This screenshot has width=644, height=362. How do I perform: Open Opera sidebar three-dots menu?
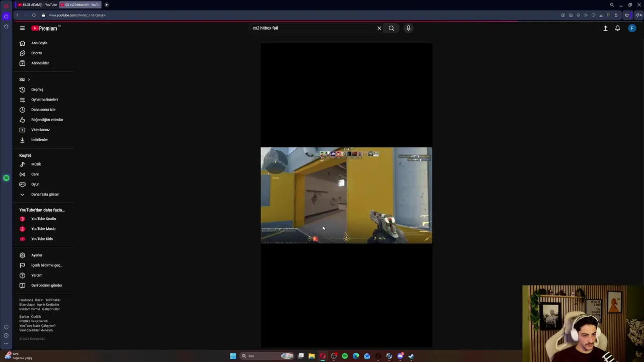pos(6,344)
